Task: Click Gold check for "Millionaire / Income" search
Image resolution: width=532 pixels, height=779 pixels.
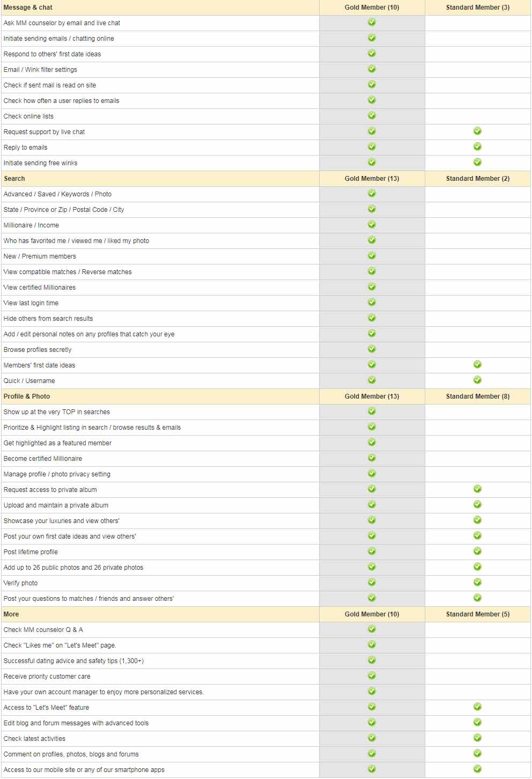Action: (x=372, y=225)
